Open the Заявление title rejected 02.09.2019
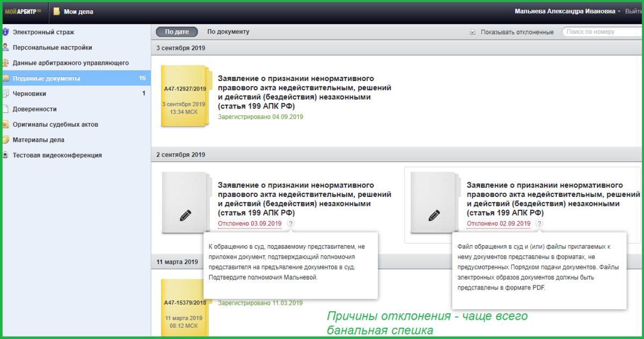644x339 pixels. pos(553,199)
